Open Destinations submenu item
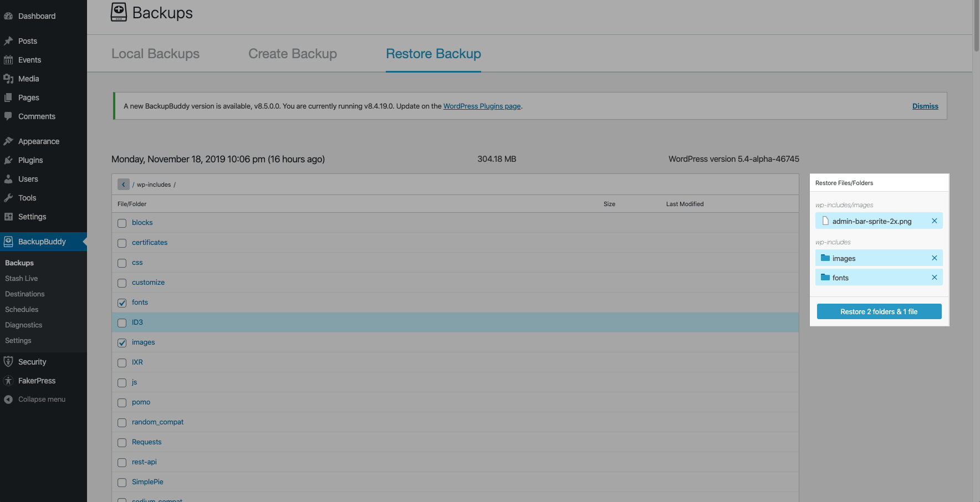 coord(25,294)
